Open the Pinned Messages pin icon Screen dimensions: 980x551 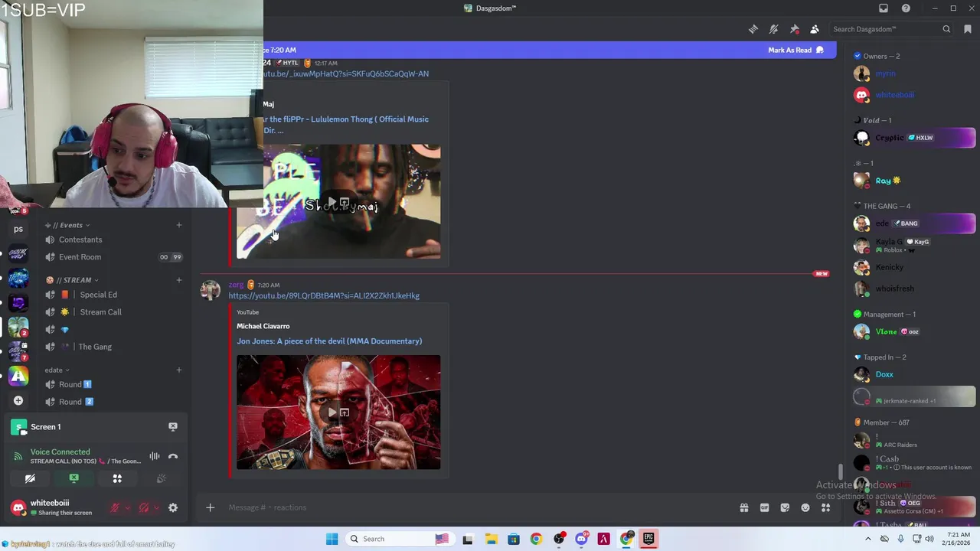[795, 29]
